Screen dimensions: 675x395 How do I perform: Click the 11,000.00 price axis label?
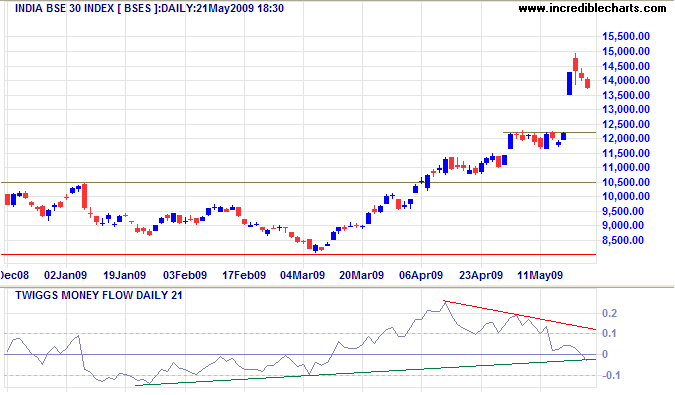626,167
